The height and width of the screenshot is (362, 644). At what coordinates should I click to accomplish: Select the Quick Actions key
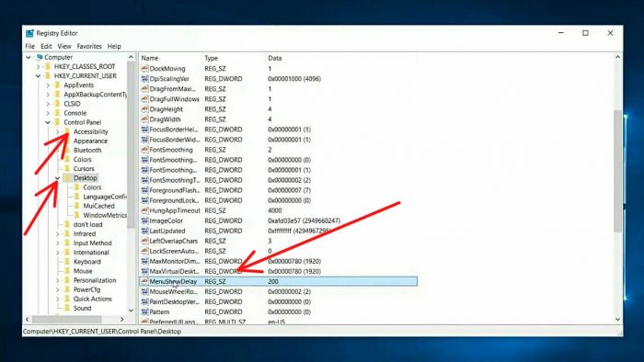click(x=92, y=299)
